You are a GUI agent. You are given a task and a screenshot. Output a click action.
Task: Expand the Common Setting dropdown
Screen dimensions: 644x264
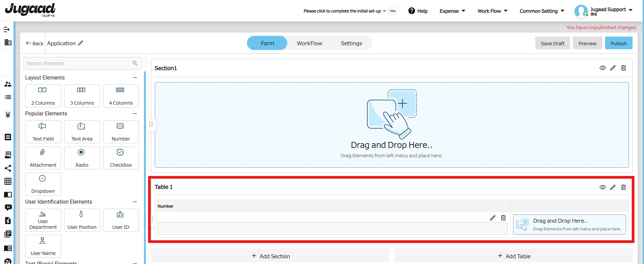[x=542, y=11]
